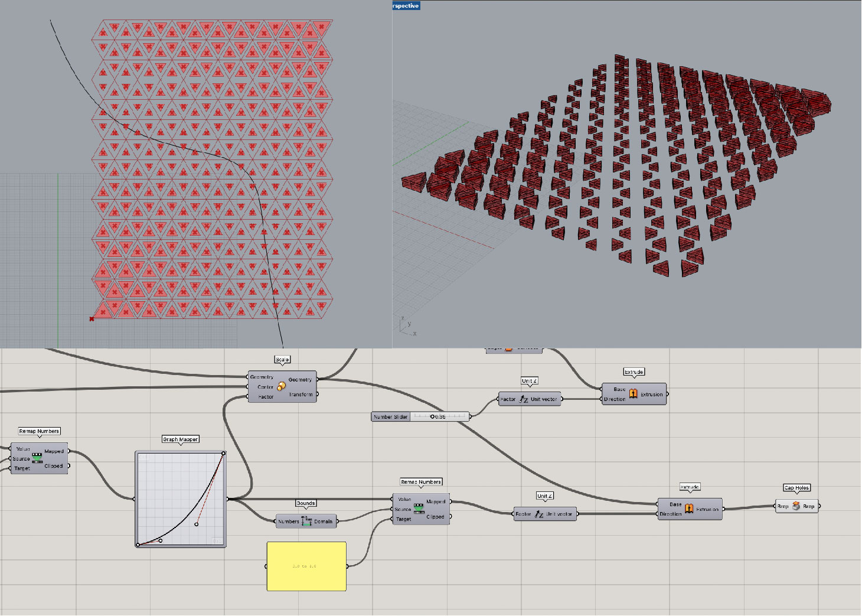Click the Graph Mapper grip at the curve's upper end

tap(223, 454)
